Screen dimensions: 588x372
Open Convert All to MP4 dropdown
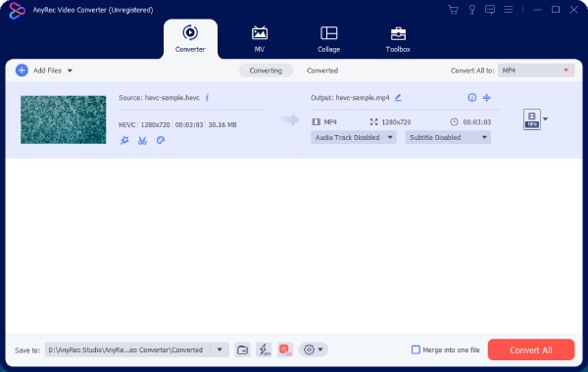coord(536,70)
